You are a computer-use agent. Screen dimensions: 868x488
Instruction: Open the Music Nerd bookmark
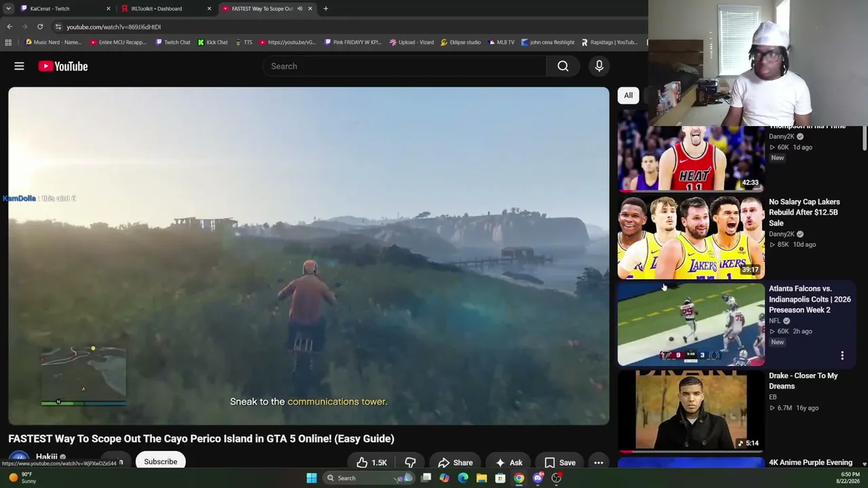click(53, 42)
